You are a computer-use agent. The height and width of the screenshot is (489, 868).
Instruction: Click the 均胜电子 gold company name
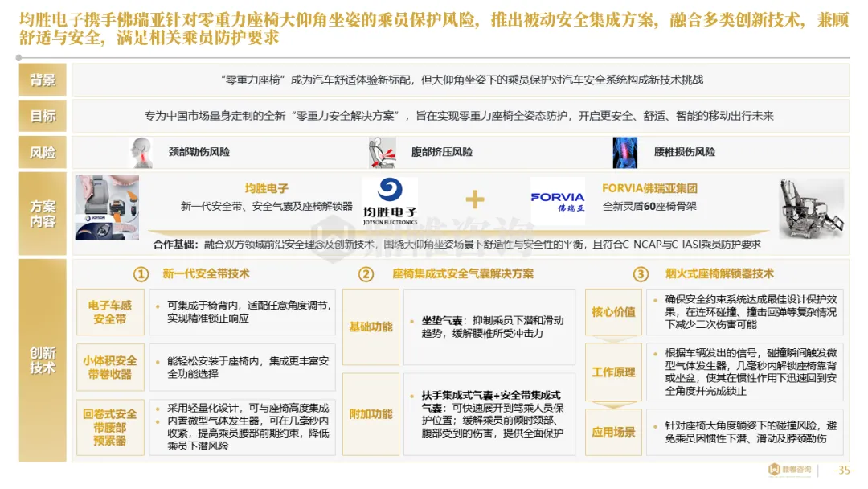[x=266, y=189]
